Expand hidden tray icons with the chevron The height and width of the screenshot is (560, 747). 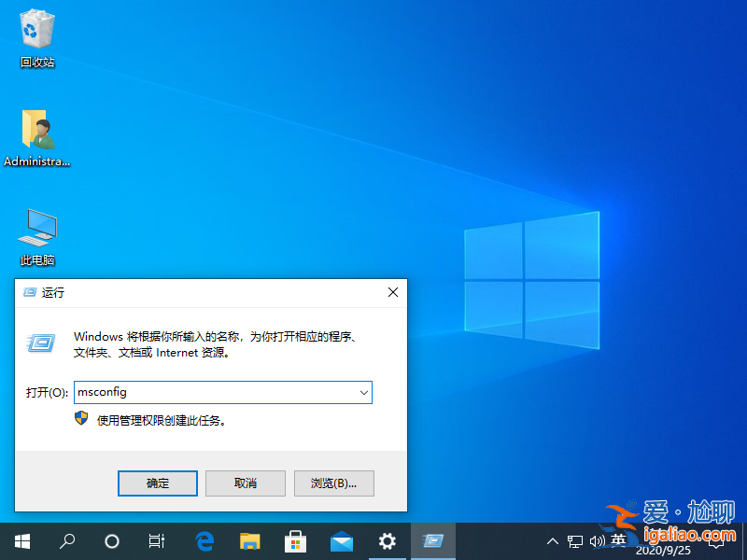tap(553, 540)
